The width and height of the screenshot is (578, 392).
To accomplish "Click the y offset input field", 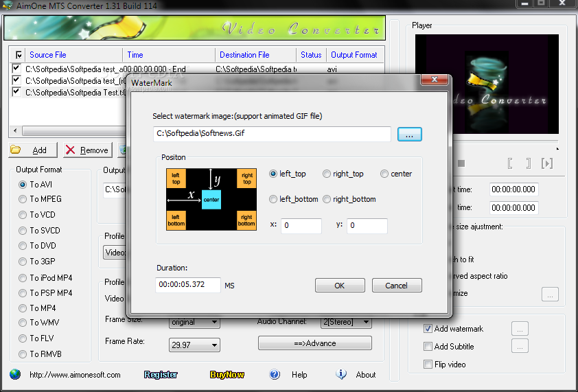I will (367, 226).
